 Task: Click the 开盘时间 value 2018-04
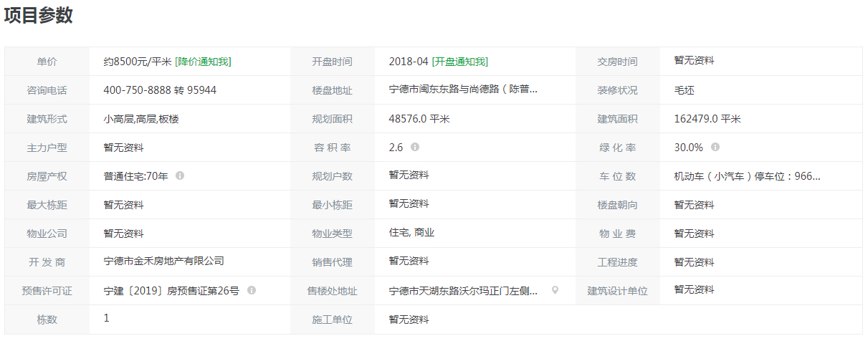[409, 62]
